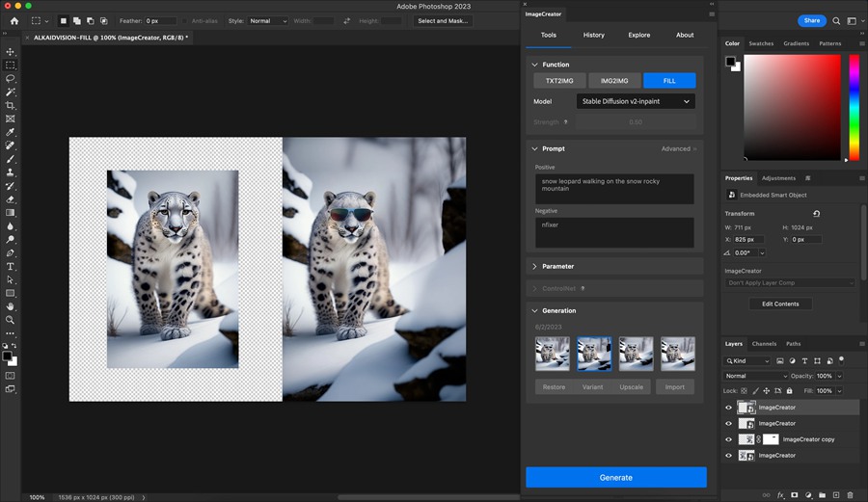Collapse the Prompt section
Screen dimensions: 868x502
click(x=534, y=148)
